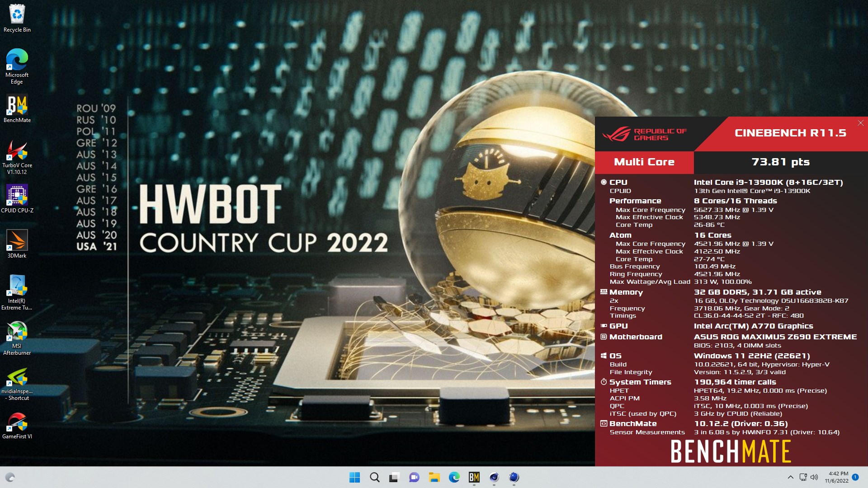Viewport: 868px width, 488px height.
Task: Click Intel Core i9-13900K CPU value
Action: [769, 182]
